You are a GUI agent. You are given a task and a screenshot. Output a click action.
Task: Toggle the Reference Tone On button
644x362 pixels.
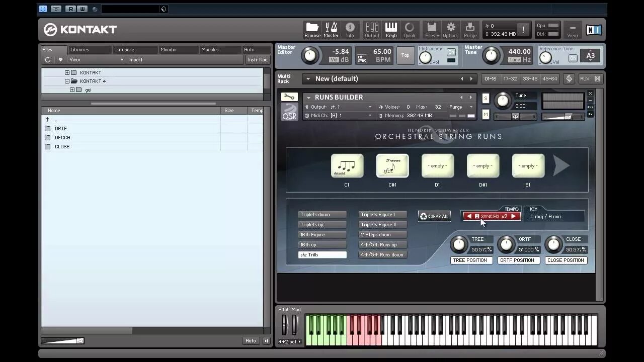tap(573, 58)
